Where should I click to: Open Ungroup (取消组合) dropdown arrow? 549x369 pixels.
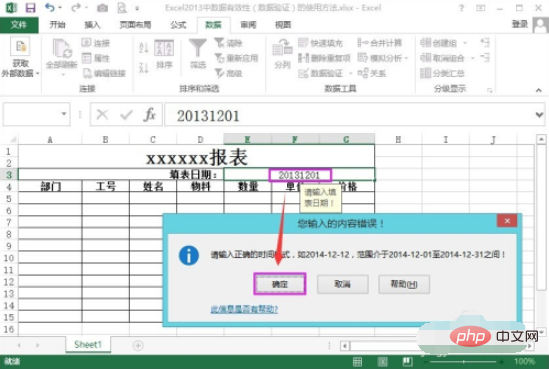[472, 58]
